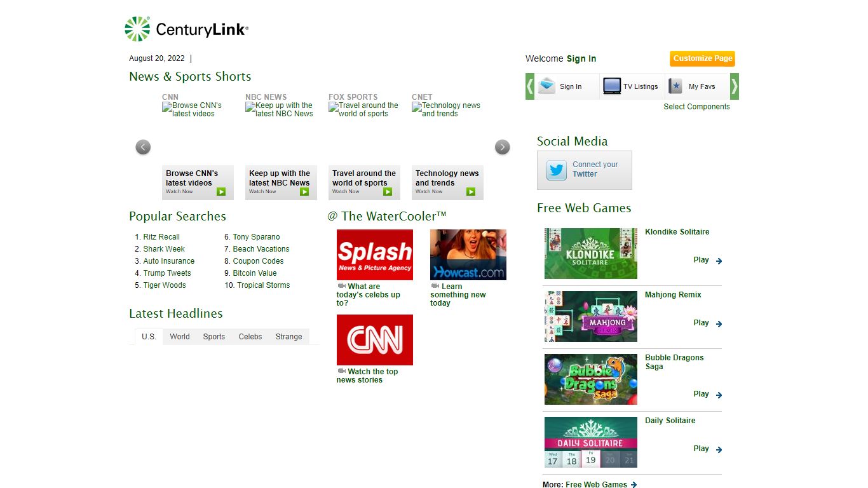
Task: Open the Trump Tweets popular search
Action: click(x=167, y=273)
